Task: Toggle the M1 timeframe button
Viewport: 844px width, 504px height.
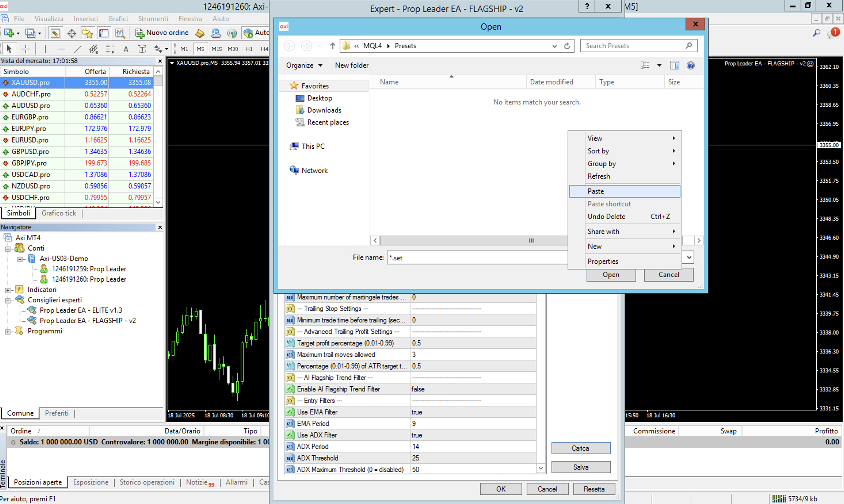Action: [184, 49]
